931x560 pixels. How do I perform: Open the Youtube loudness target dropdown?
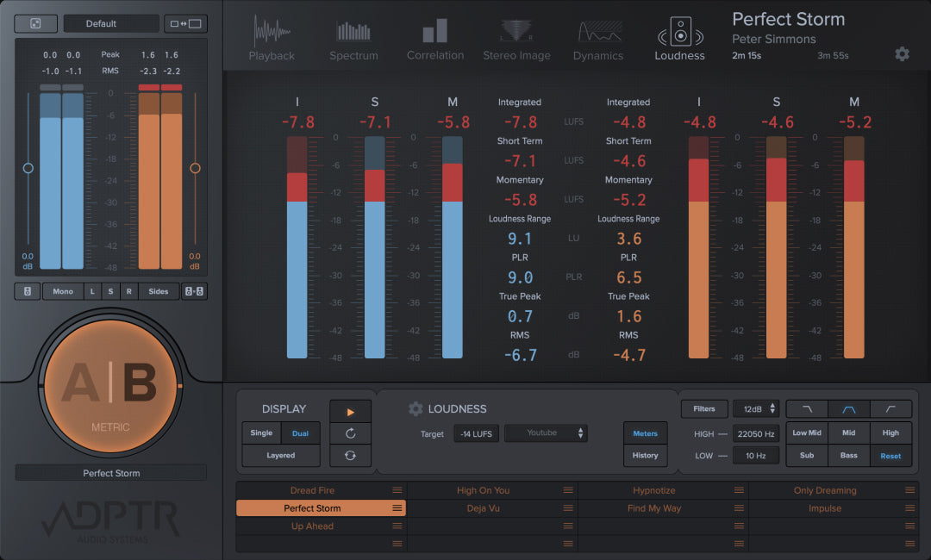tap(546, 433)
